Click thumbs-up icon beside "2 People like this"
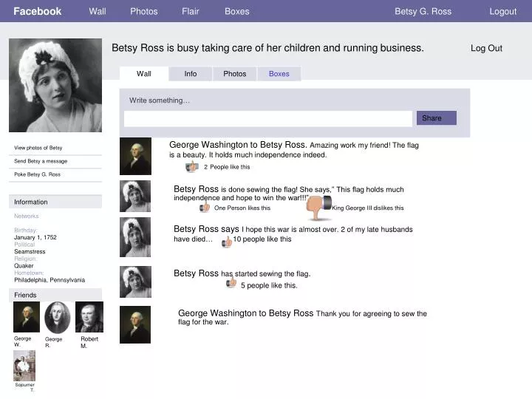Viewport: 532px width, 399px height. coord(192,166)
